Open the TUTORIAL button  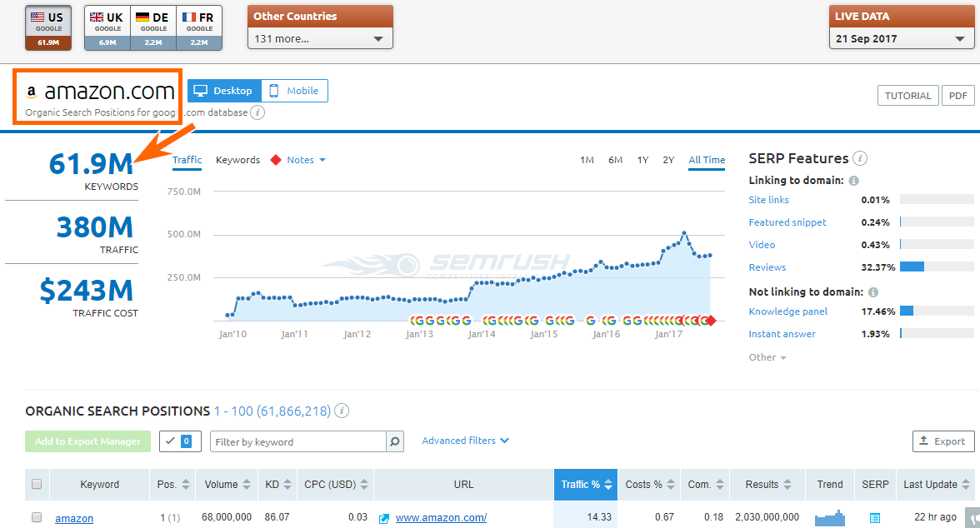point(908,96)
